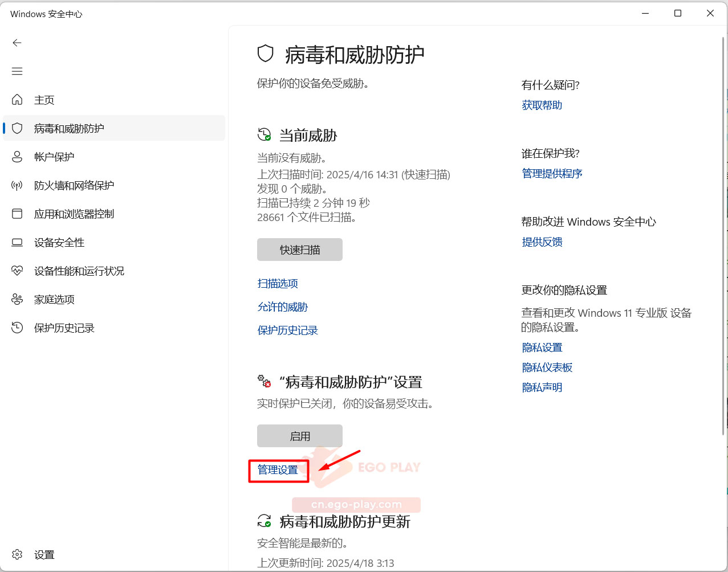Screen dimensions: 728x572
Task: Click the text 实时保护已关闭，你的设备易受攻击。
Action: coord(347,403)
